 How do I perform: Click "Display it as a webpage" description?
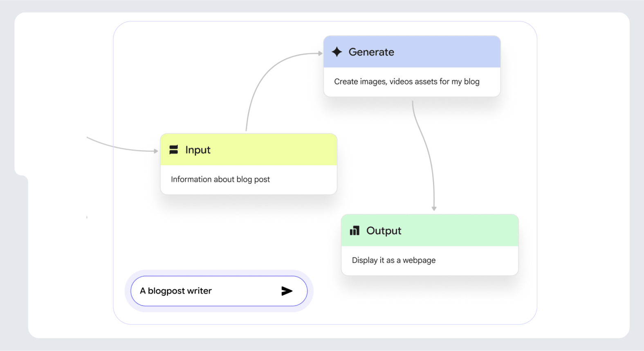click(394, 261)
